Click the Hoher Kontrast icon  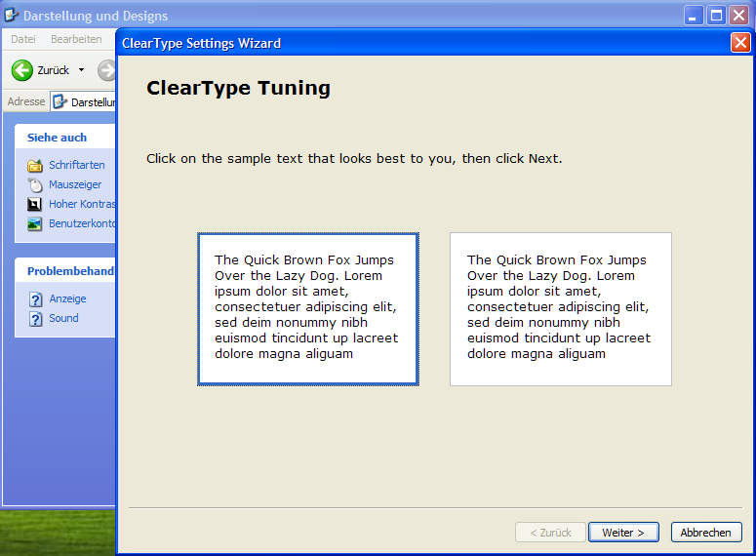[x=35, y=205]
